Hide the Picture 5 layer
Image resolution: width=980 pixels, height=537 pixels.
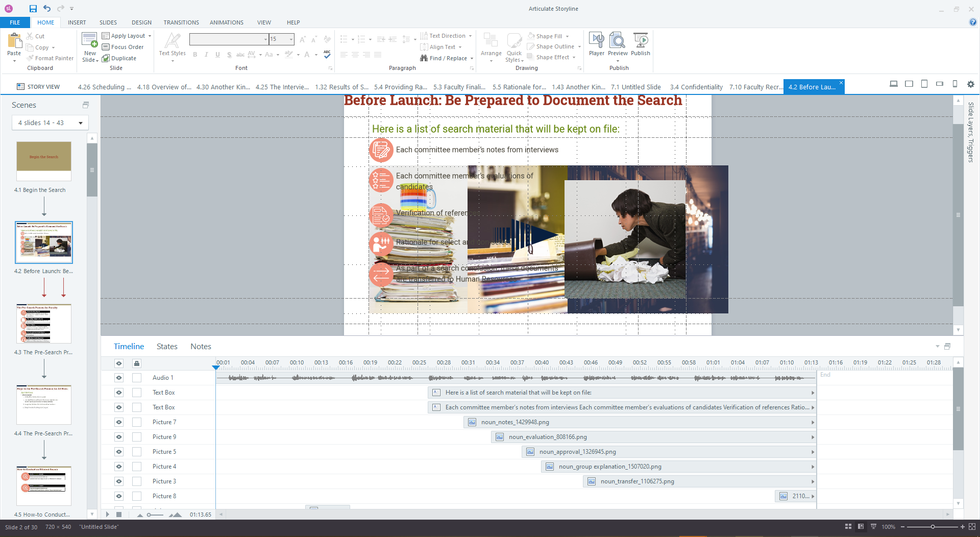119,452
